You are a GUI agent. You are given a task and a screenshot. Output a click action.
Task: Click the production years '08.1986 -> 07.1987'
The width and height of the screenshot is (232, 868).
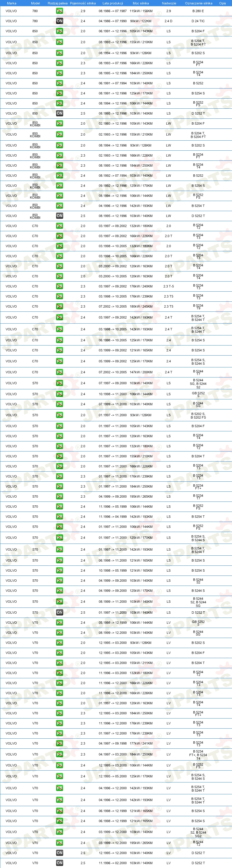pos(112,11)
